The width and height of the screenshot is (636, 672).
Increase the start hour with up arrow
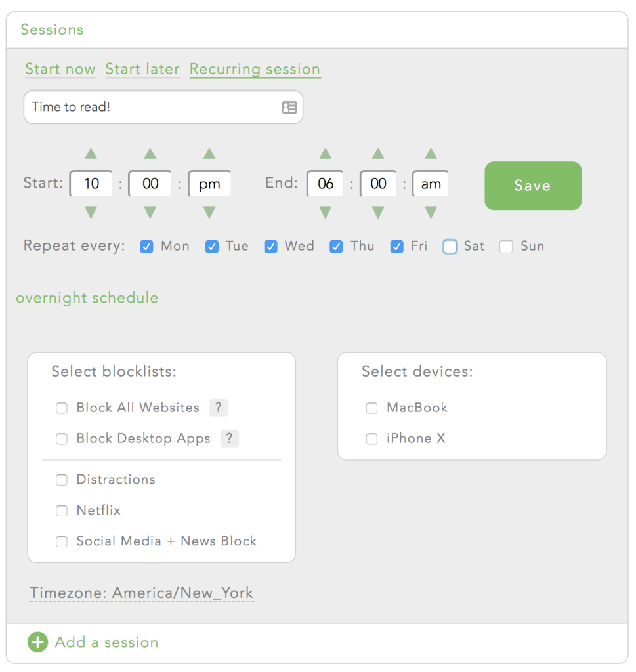tap(91, 154)
